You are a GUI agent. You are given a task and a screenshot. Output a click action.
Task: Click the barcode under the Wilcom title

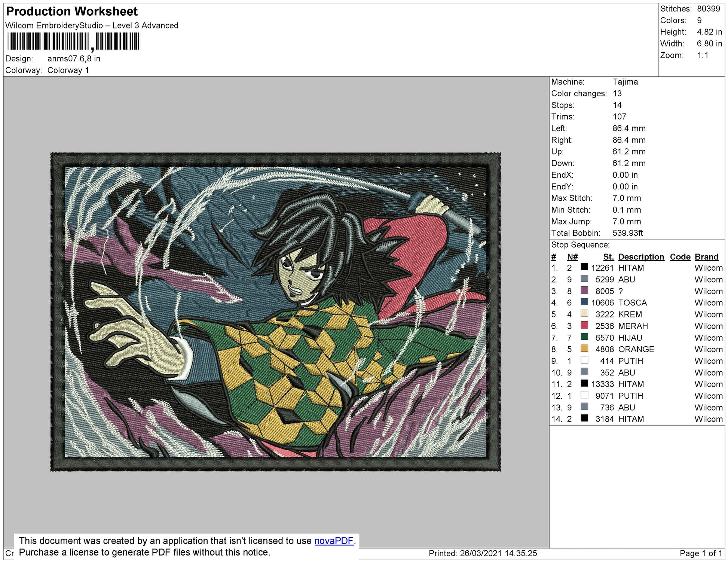tap(74, 41)
